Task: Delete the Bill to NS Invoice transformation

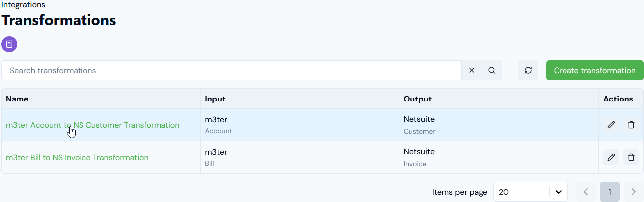Action: [631, 157]
